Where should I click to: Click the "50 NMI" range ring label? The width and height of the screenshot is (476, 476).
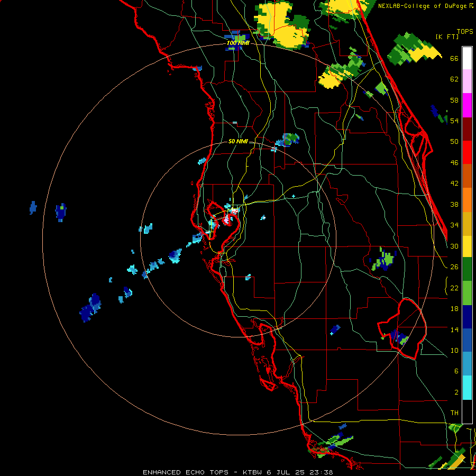[x=238, y=141]
